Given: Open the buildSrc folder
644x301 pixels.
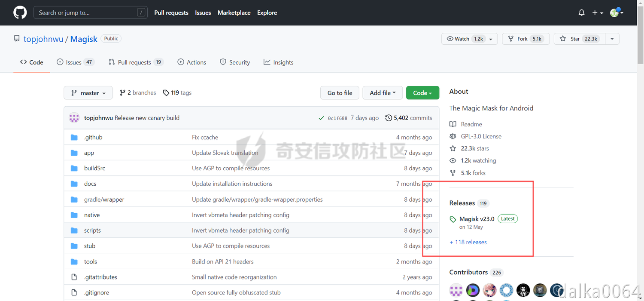Looking at the screenshot, I should point(94,168).
